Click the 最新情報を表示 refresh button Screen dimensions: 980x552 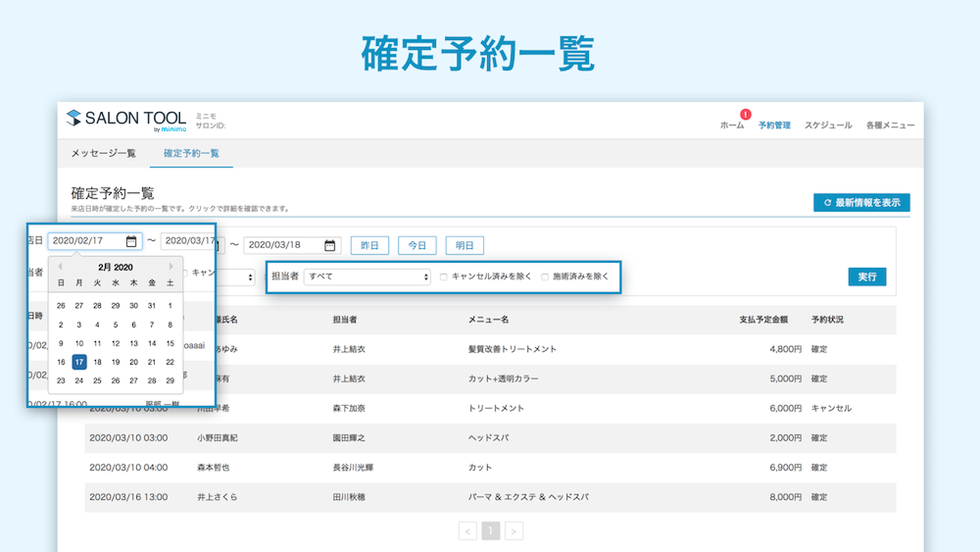(861, 203)
